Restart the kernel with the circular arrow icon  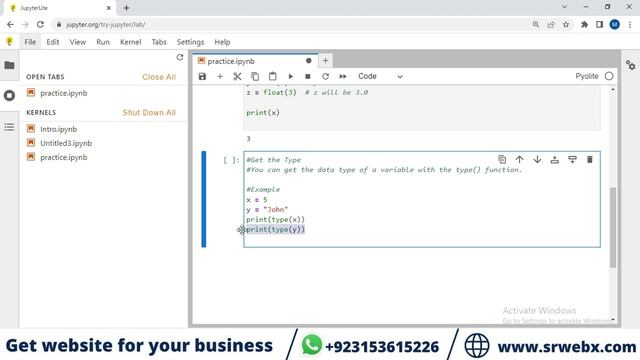[325, 76]
